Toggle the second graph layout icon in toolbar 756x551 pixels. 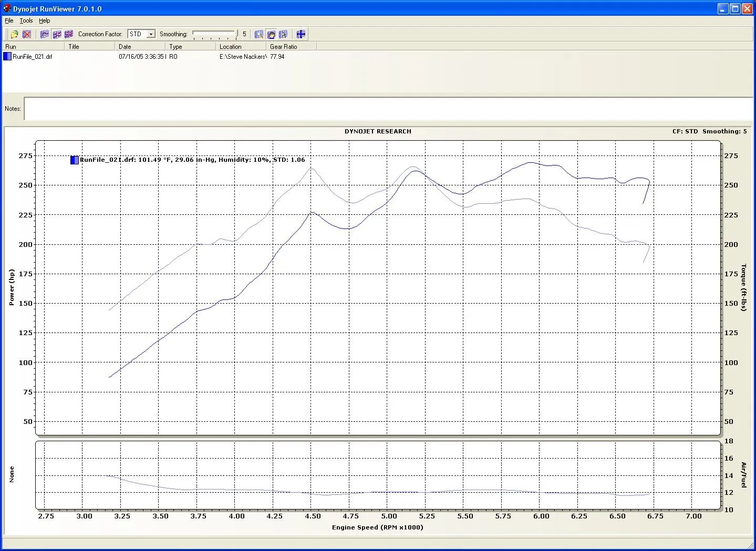(x=57, y=34)
